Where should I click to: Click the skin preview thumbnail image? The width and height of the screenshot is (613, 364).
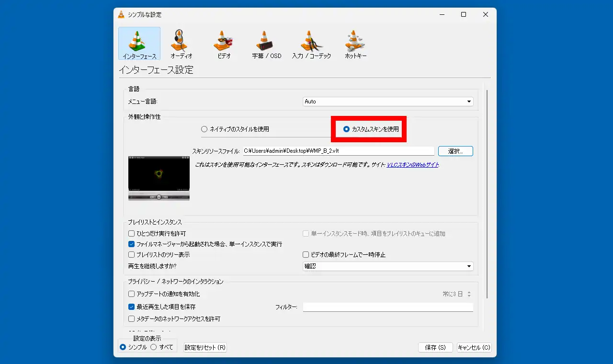(x=159, y=178)
